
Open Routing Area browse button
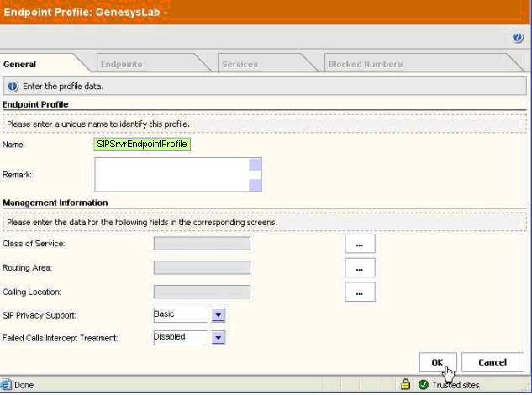pos(360,268)
